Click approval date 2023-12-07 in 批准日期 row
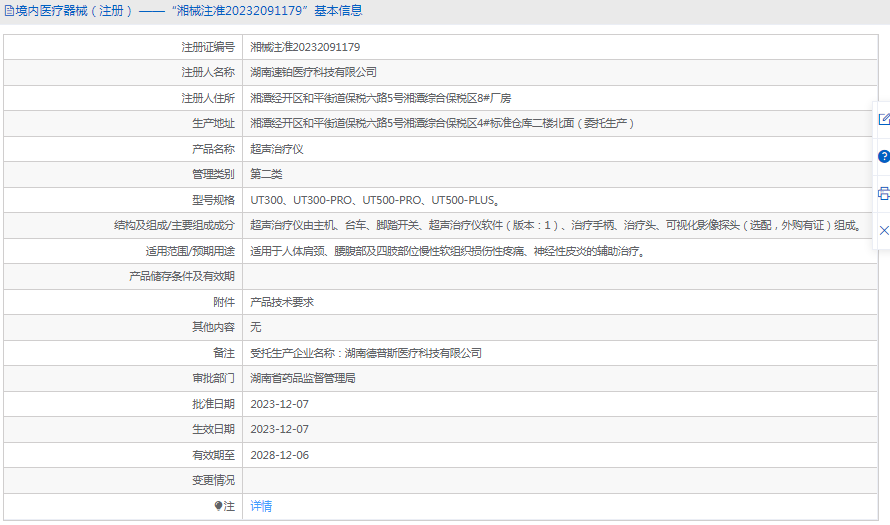Viewport: 890px width, 525px height. pyautogui.click(x=280, y=404)
